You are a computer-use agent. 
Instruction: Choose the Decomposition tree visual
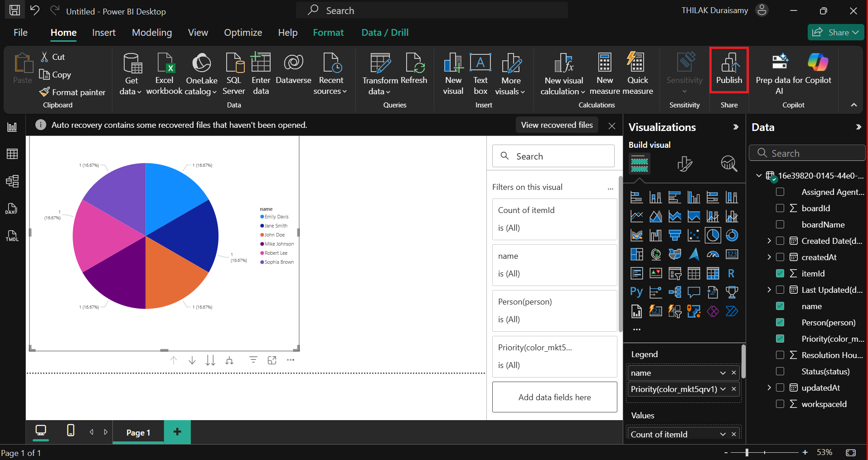click(x=675, y=292)
